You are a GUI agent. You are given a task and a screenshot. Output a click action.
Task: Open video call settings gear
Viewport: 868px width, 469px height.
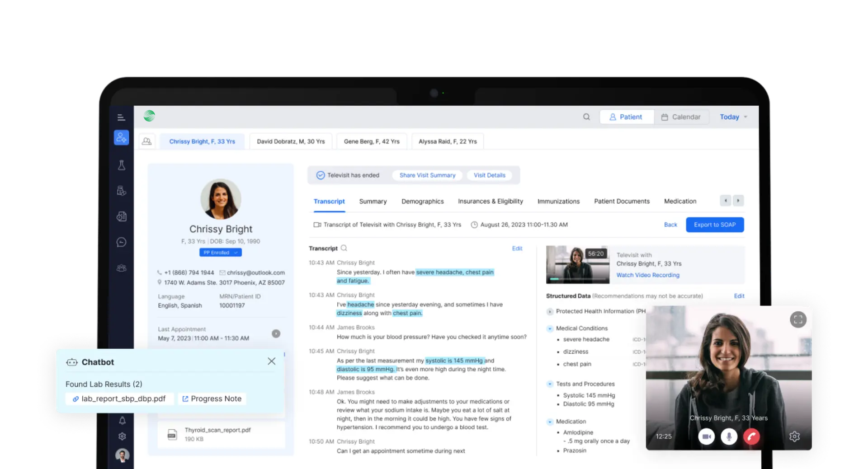(x=794, y=436)
